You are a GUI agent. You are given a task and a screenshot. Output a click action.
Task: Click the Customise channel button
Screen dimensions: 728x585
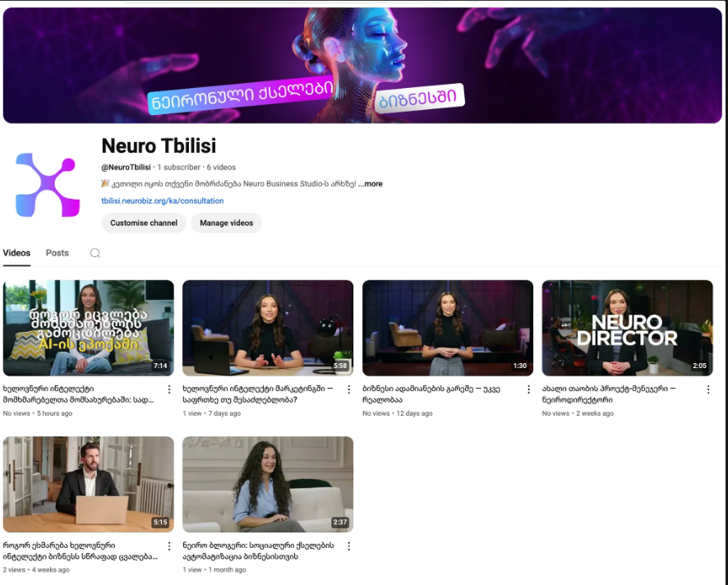144,223
